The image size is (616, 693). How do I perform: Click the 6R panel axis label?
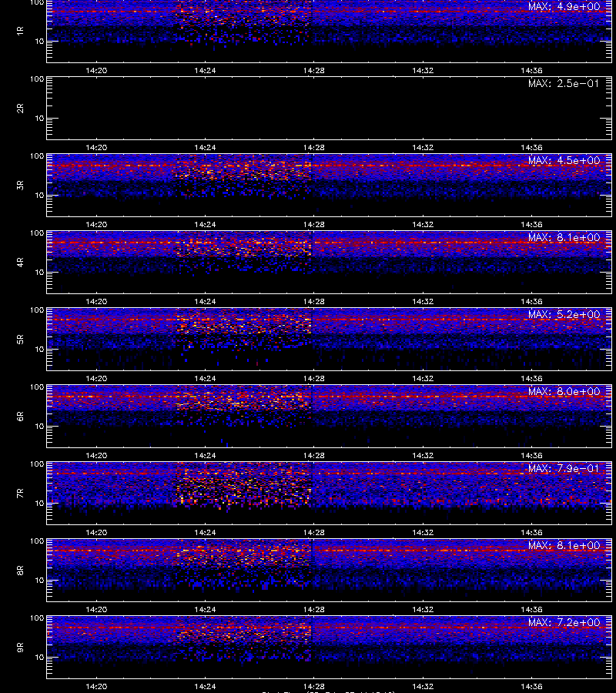(x=20, y=417)
